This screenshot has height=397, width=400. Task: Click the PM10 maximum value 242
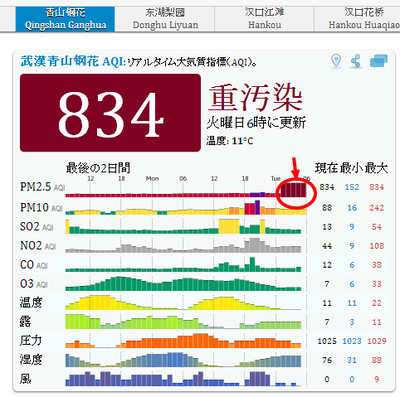tap(376, 208)
